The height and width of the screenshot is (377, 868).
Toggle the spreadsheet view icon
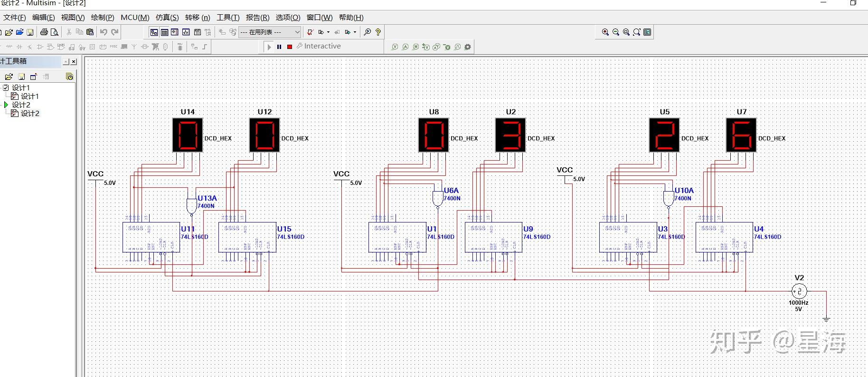click(x=164, y=32)
